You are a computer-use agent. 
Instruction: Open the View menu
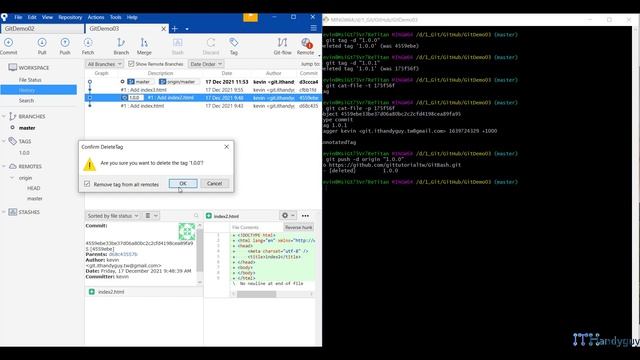pyautogui.click(x=47, y=17)
